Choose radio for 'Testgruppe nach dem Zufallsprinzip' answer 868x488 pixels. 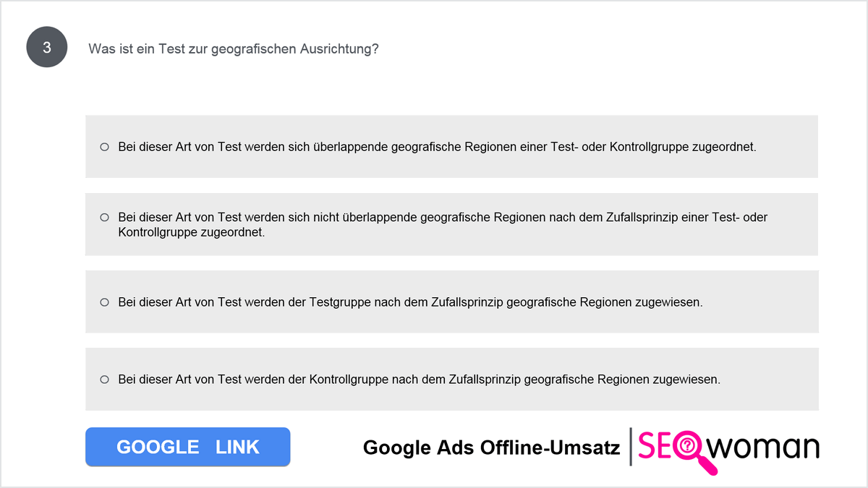(104, 302)
